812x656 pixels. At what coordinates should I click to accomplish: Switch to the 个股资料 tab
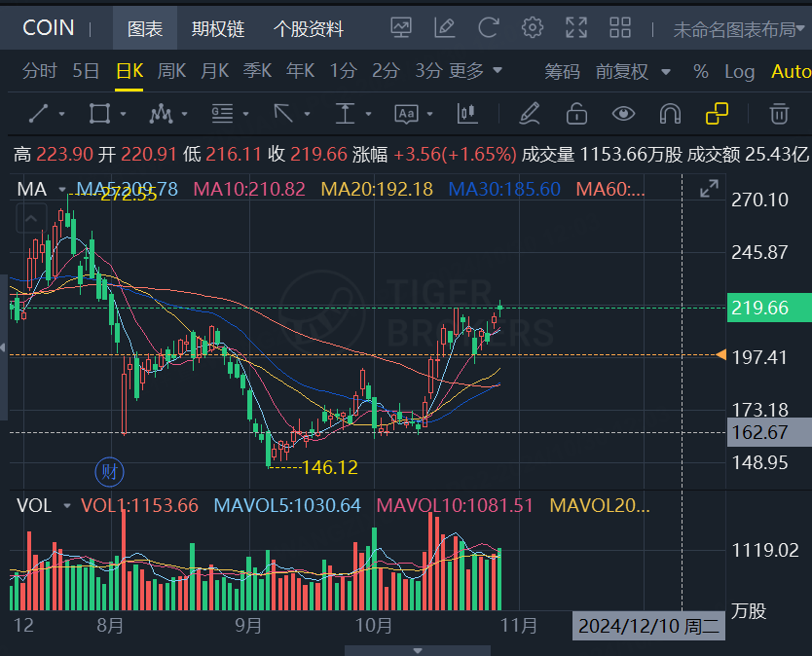(x=308, y=27)
